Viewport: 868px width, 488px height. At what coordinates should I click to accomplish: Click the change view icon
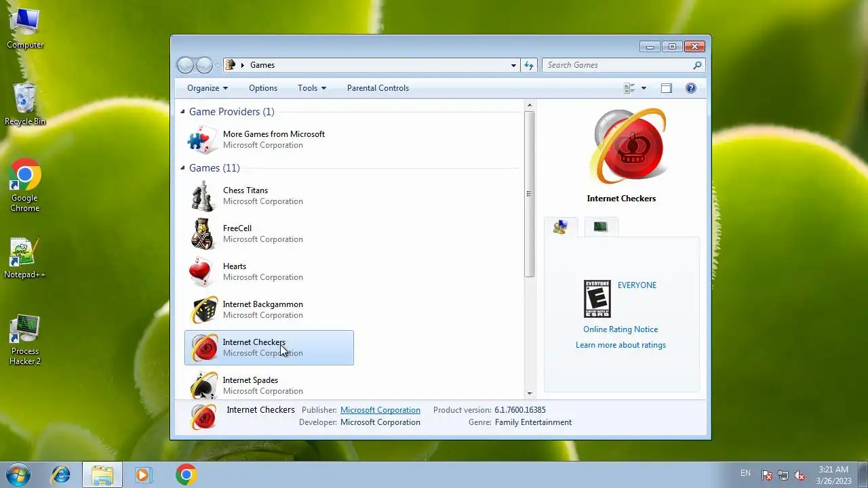[x=629, y=88]
